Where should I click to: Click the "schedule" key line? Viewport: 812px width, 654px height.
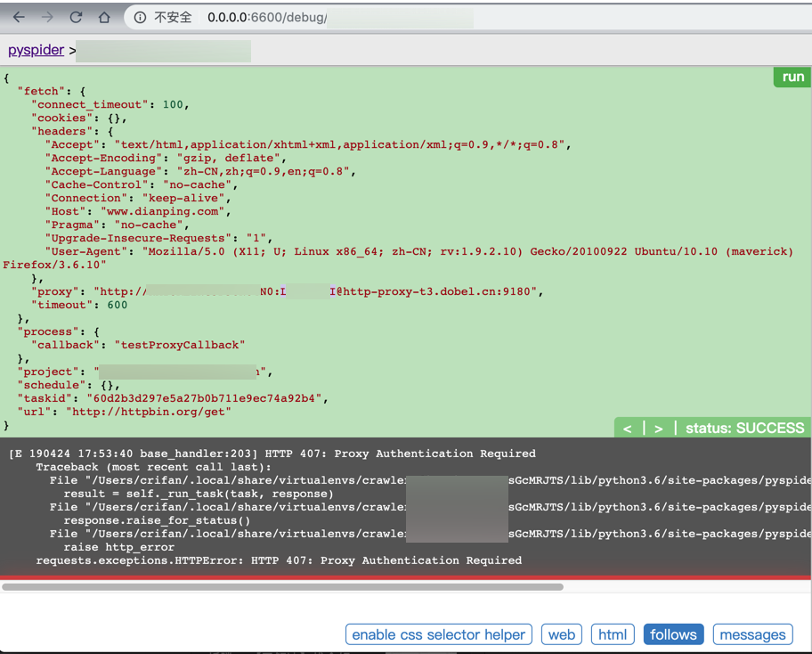[69, 385]
